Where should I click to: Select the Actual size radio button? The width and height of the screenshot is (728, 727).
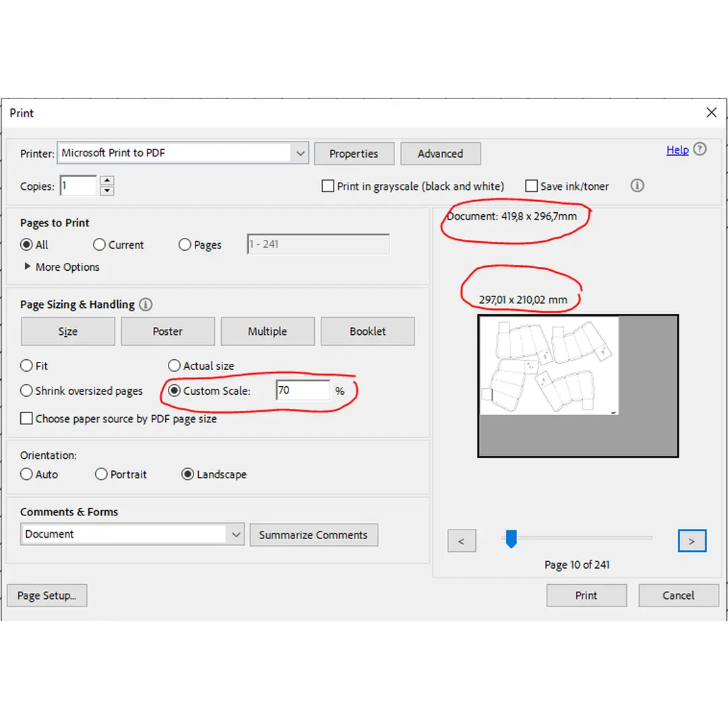[x=174, y=366]
